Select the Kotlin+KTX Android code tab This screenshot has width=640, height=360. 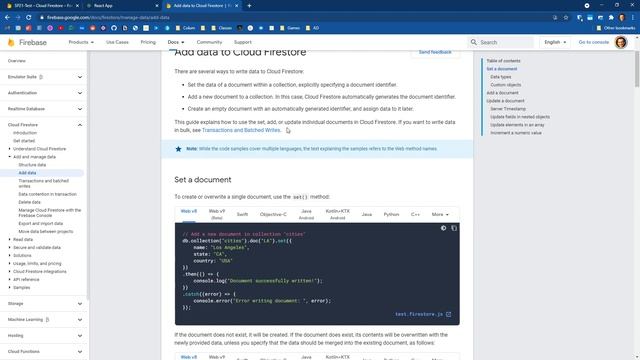click(338, 214)
